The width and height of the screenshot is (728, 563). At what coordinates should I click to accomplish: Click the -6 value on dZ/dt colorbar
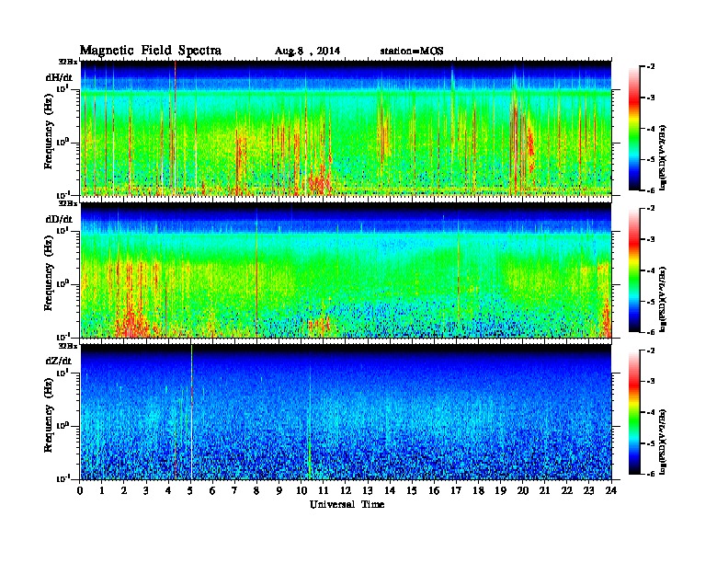point(651,474)
